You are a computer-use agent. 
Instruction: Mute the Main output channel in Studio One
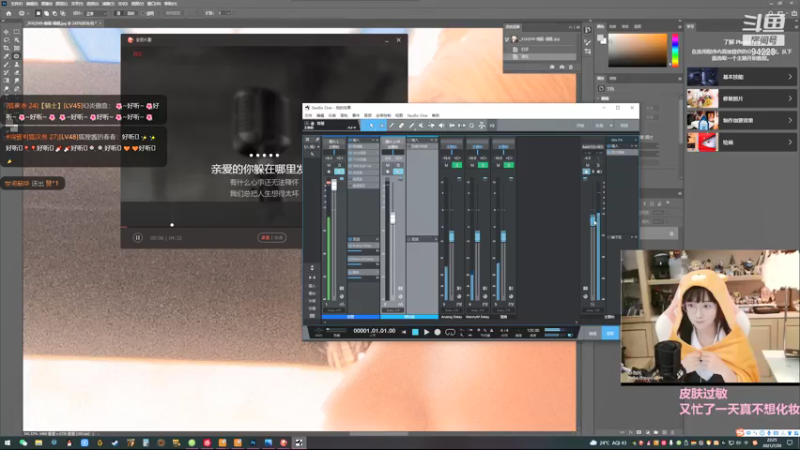pyautogui.click(x=587, y=165)
